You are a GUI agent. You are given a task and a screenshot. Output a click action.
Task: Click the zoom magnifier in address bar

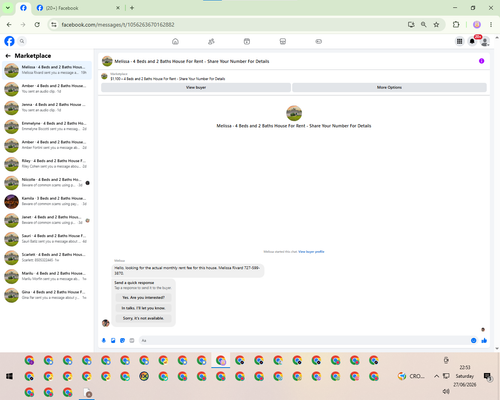pos(424,24)
